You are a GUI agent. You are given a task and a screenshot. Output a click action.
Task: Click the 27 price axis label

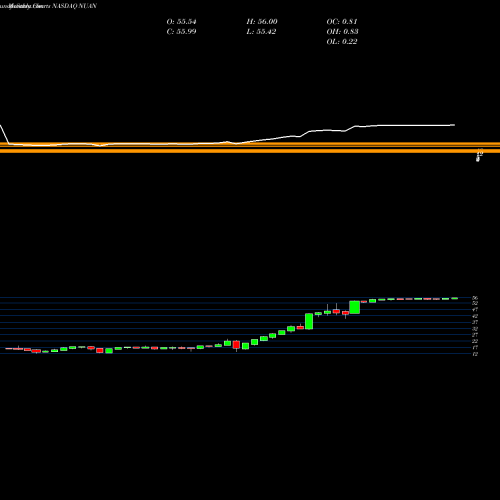[x=476, y=335]
